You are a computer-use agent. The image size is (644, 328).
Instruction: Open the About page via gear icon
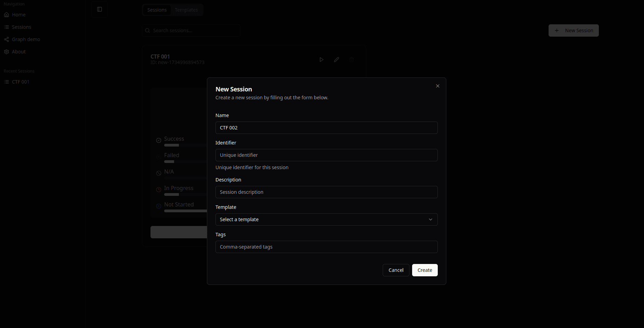6,52
